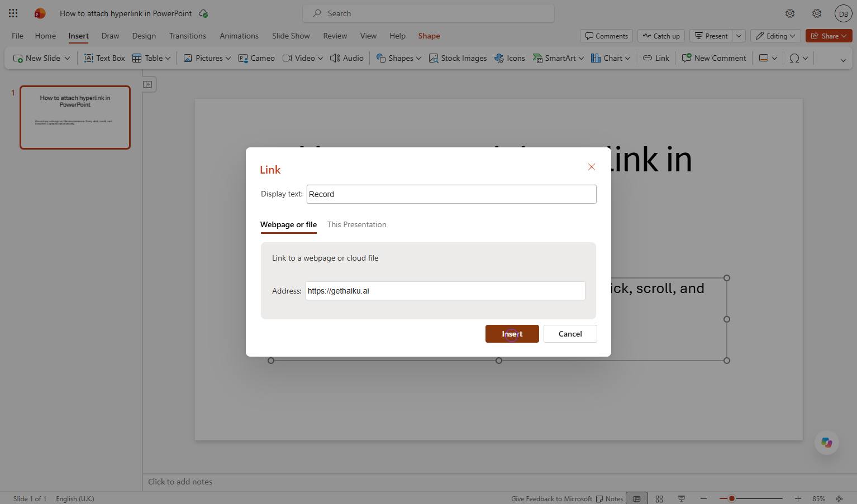The width and height of the screenshot is (857, 504).
Task: Click the PowerPoint logo icon
Action: click(40, 13)
